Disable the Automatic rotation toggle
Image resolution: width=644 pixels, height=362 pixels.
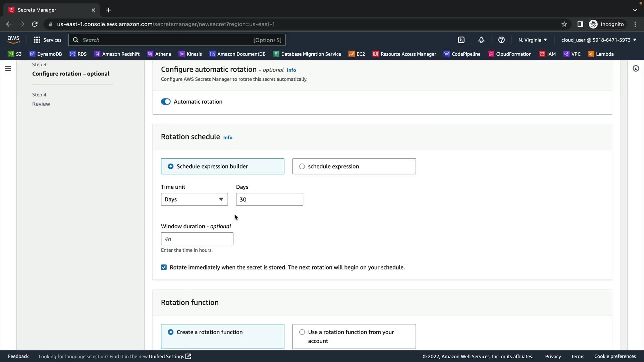166,102
